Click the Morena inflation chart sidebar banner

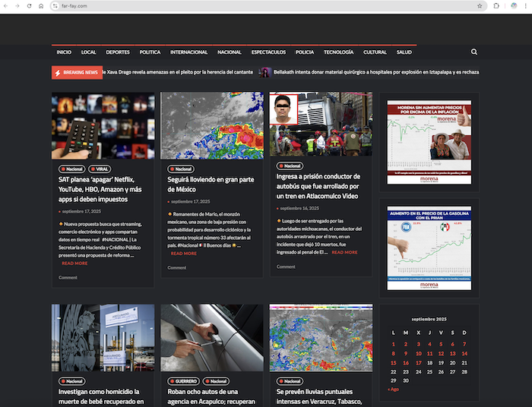click(x=429, y=143)
